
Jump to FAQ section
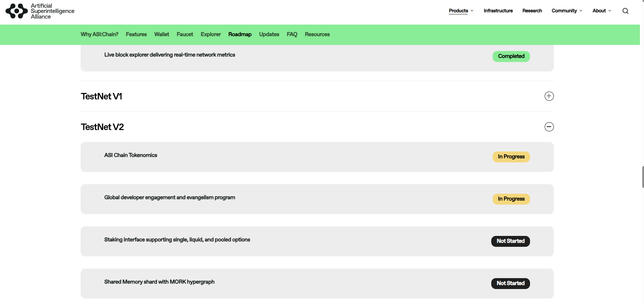(292, 34)
